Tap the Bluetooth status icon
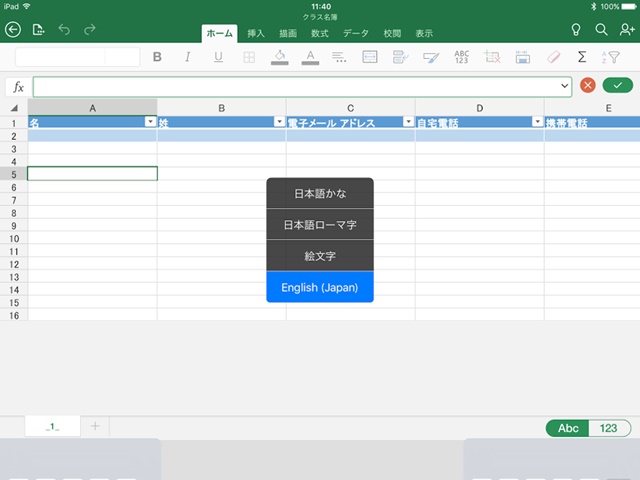This screenshot has width=640, height=480. pyautogui.click(x=593, y=7)
